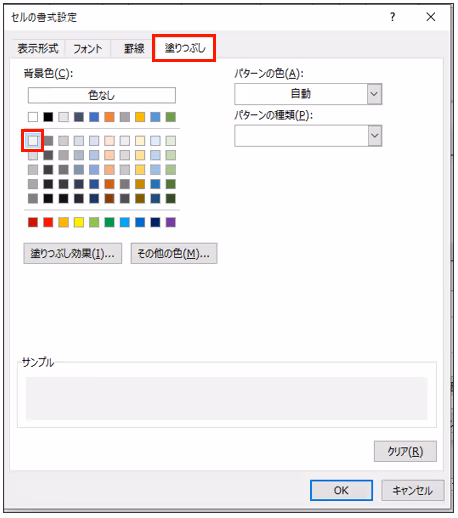Pick the palest peach tint swatch
458x518 pixels.
pos(109,141)
